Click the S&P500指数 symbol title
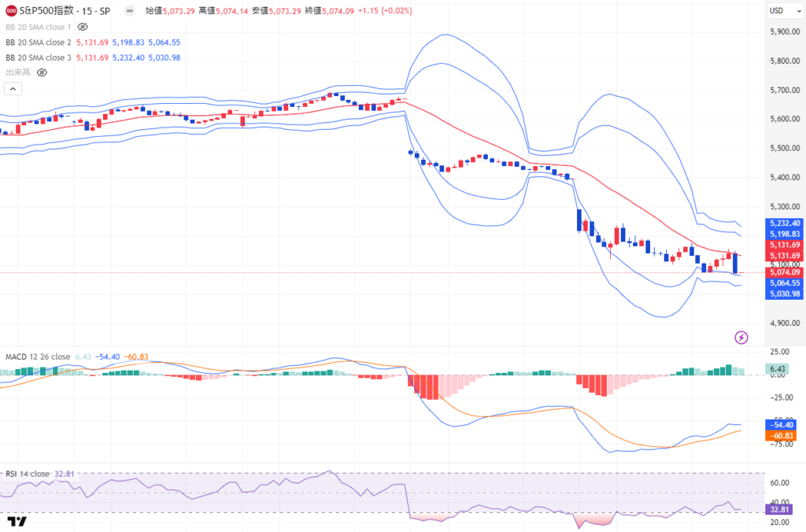 click(55, 13)
